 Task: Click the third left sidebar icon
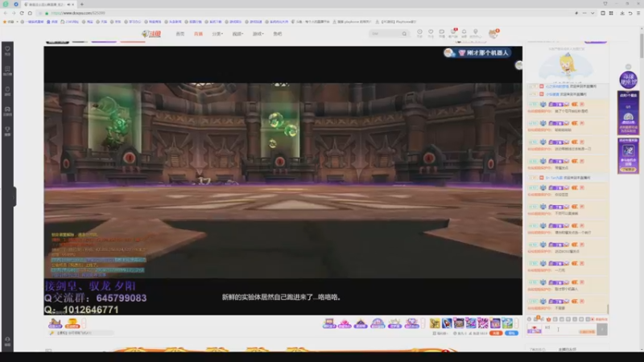(x=7, y=91)
